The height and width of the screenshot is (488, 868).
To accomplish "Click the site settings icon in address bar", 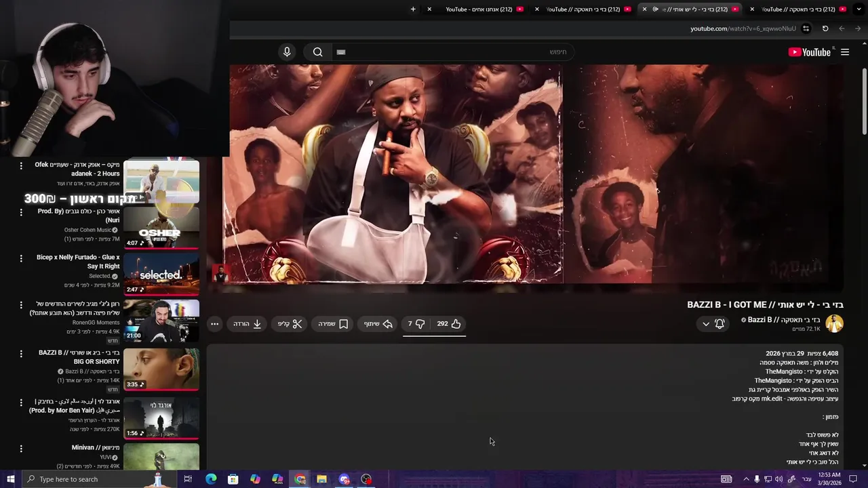I will [806, 28].
